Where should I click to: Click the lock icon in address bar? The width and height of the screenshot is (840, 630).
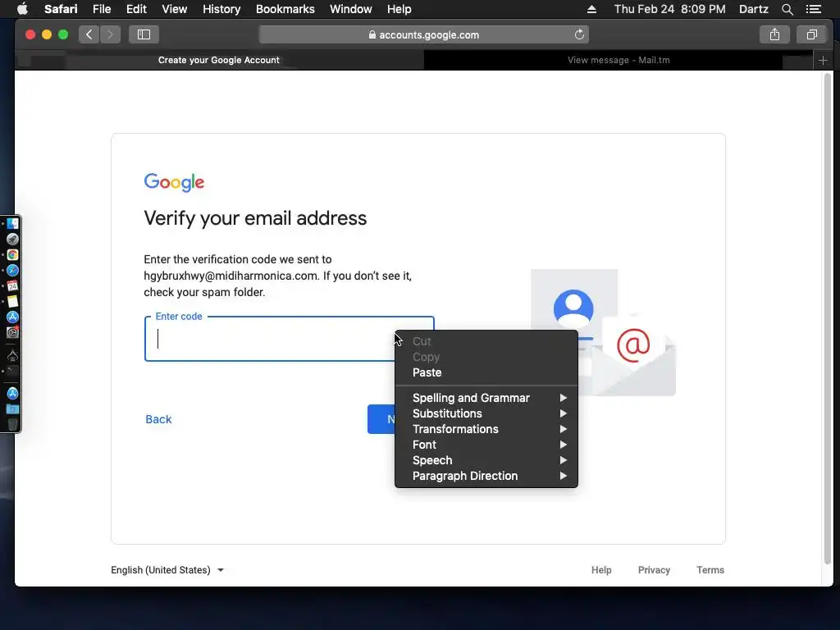[x=372, y=34]
